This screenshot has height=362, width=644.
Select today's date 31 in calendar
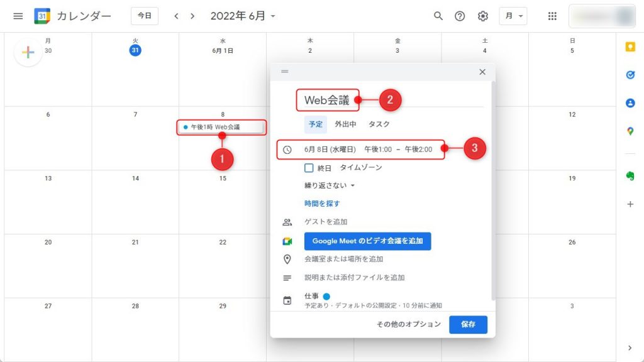click(135, 50)
